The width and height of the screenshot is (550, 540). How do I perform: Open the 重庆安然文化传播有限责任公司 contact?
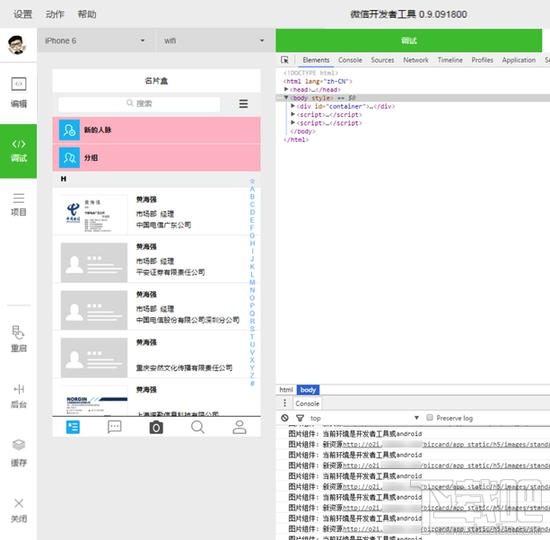click(156, 355)
